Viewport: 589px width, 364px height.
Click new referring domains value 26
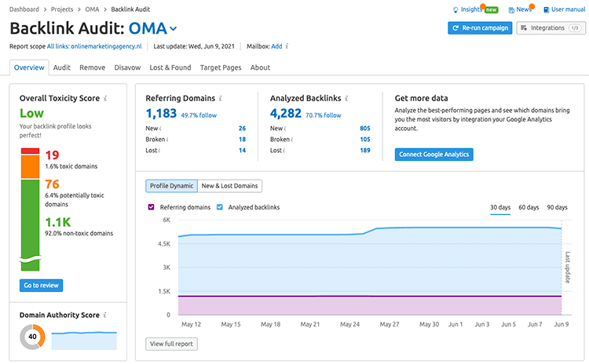tap(243, 129)
